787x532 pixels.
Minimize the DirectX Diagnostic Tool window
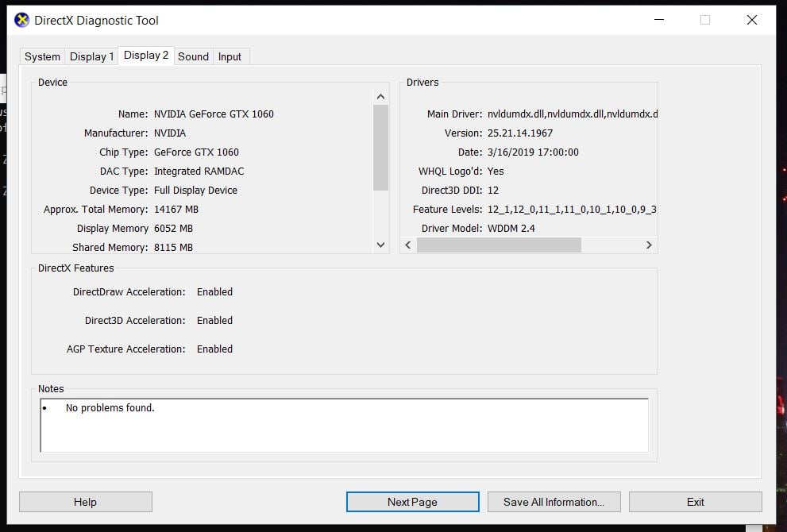coord(659,20)
